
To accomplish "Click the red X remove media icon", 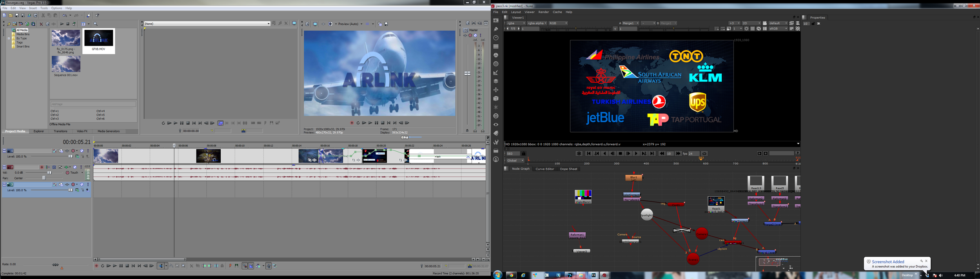I will (x=41, y=24).
